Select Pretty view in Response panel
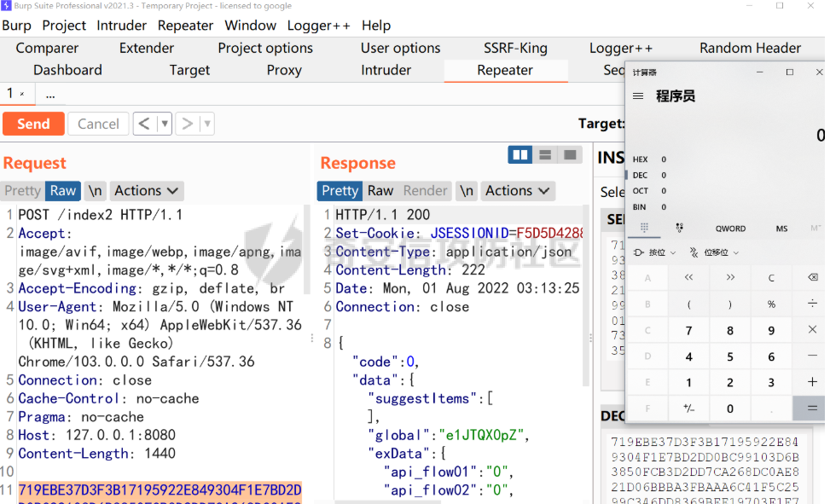Viewport: 830px width, 504px height. 340,190
